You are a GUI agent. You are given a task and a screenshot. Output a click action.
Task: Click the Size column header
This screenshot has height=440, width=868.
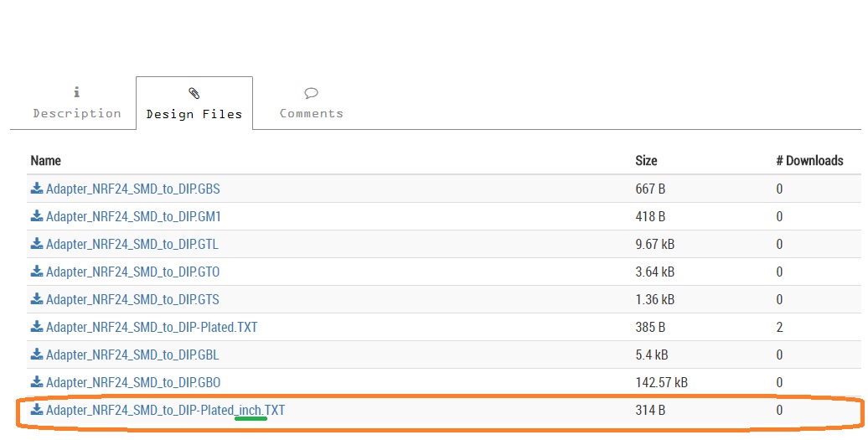[646, 160]
